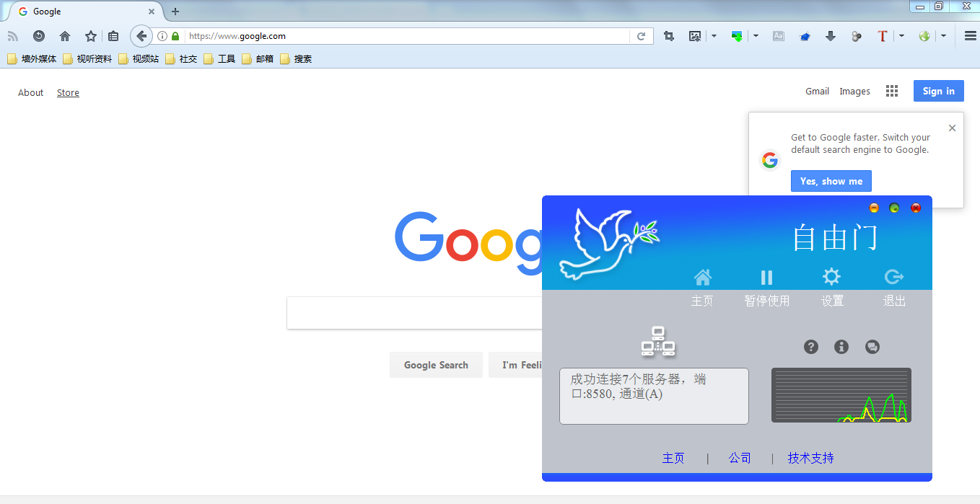
Task: Expand the save images icon dropdown arrow
Action: tap(714, 36)
